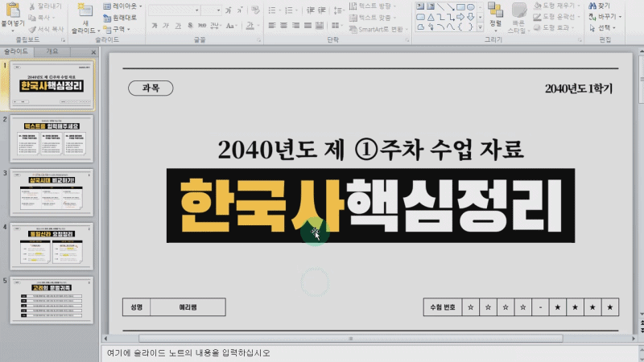Open the 구역 section dropdown
Viewport: 644px width, 362px height.
tap(117, 29)
